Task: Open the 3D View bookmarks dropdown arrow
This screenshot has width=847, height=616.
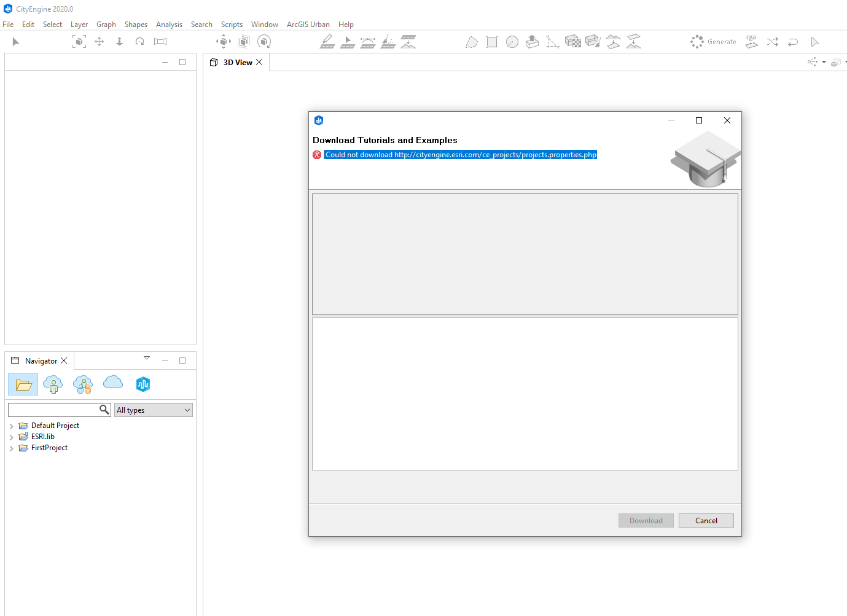Action: coord(824,62)
